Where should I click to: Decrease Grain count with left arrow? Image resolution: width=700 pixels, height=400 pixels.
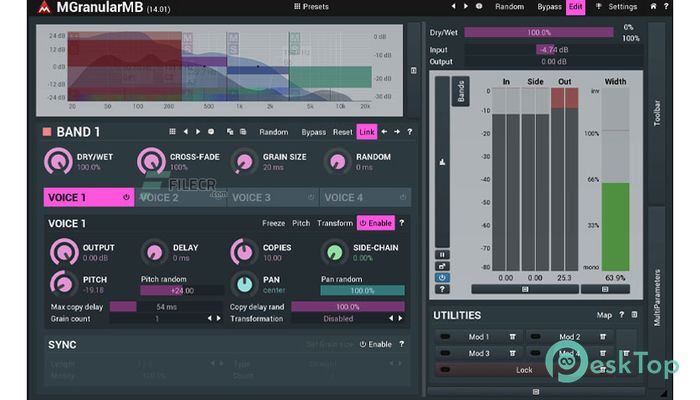tap(210, 318)
